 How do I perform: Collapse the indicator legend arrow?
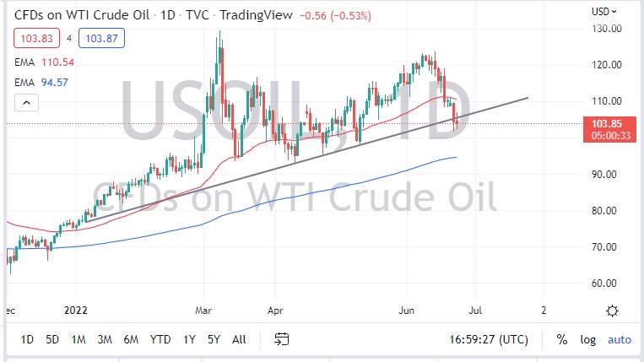[x=26, y=103]
